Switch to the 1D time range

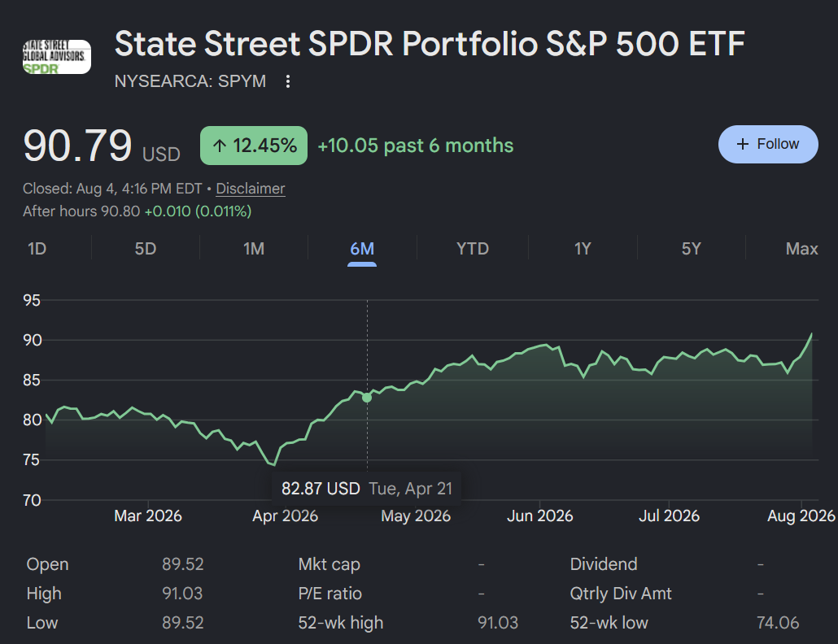tap(37, 249)
